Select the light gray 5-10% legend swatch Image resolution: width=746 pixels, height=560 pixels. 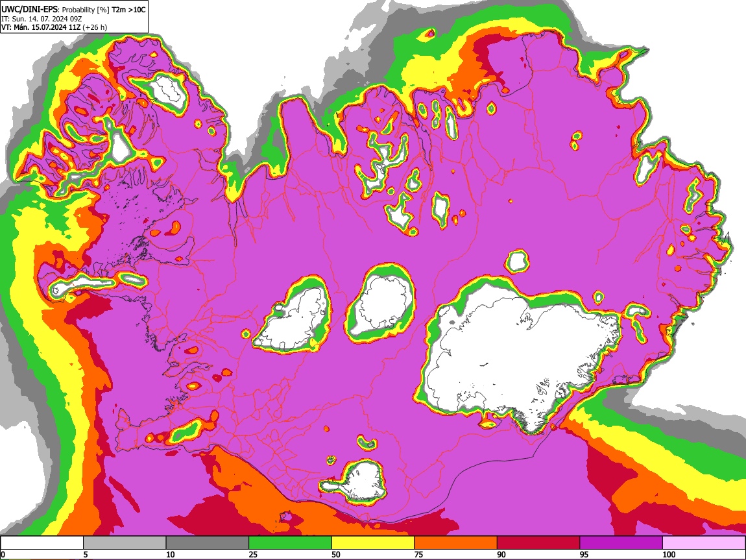point(125,543)
